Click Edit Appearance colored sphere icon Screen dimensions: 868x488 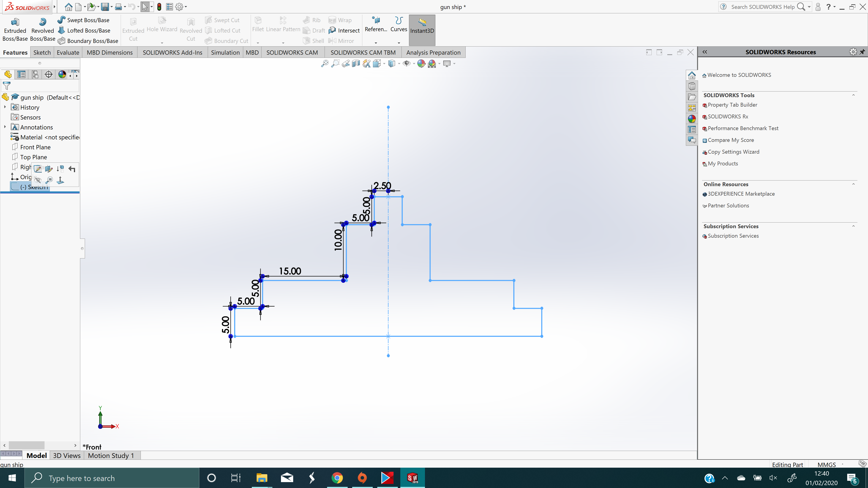click(421, 63)
